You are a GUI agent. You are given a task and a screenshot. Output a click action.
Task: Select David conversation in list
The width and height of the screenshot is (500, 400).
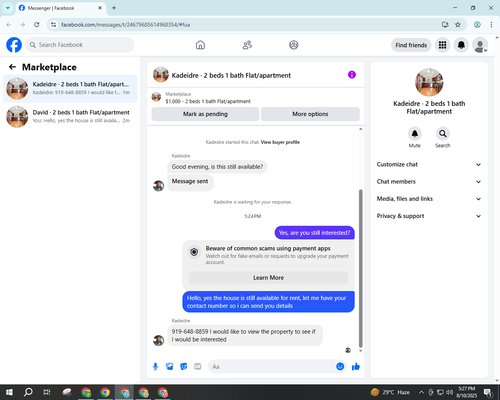click(70, 117)
